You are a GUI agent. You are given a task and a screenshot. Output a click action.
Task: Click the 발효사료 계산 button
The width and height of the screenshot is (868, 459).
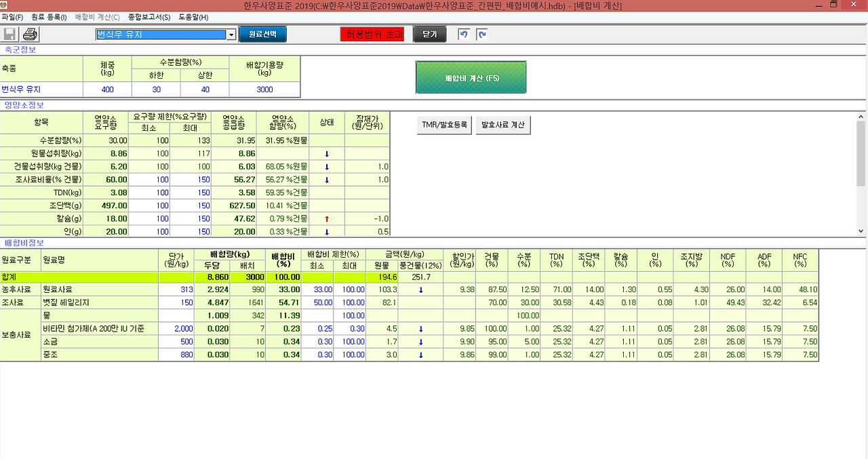click(x=502, y=125)
